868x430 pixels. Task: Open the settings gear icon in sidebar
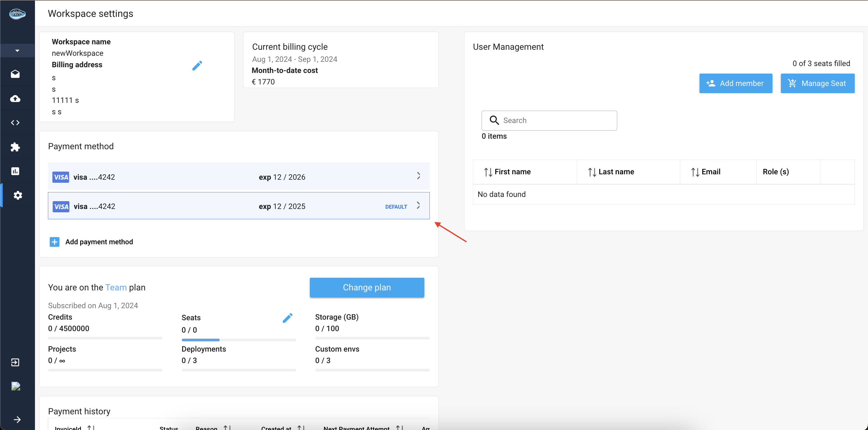(x=18, y=195)
